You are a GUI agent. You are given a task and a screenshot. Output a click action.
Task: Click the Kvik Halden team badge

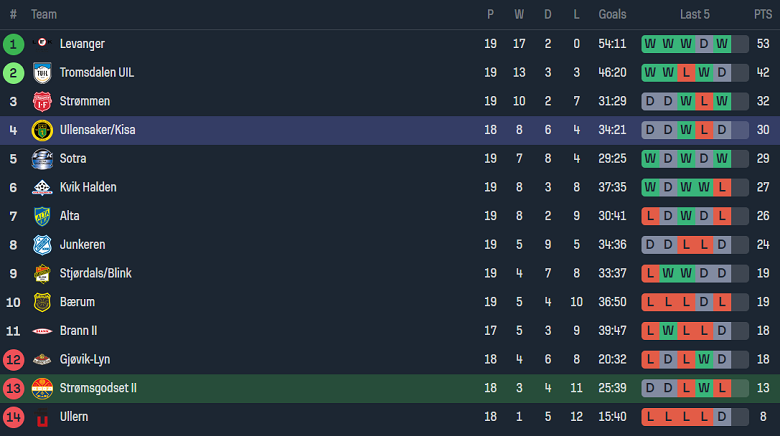[42, 187]
